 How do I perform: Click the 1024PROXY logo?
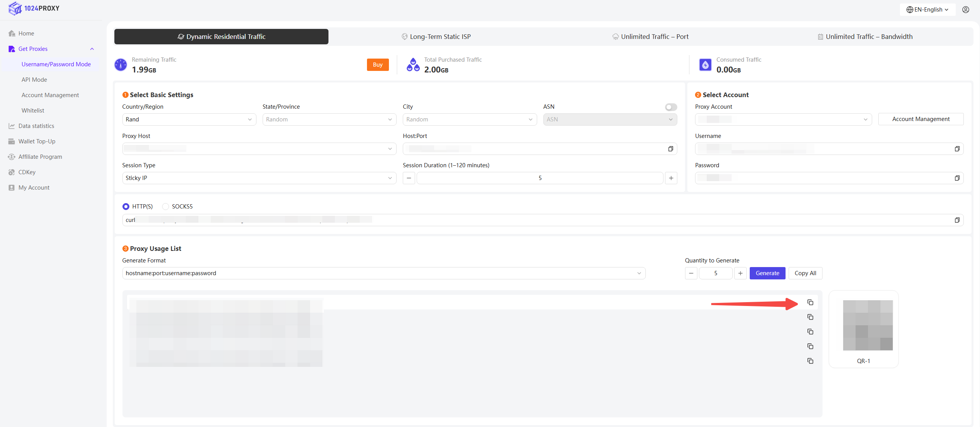pyautogui.click(x=34, y=8)
